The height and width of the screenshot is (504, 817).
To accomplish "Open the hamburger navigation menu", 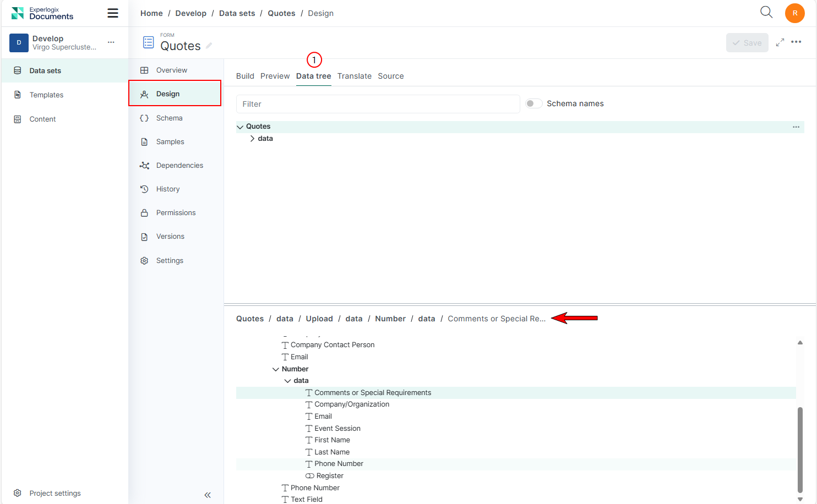I will click(113, 13).
